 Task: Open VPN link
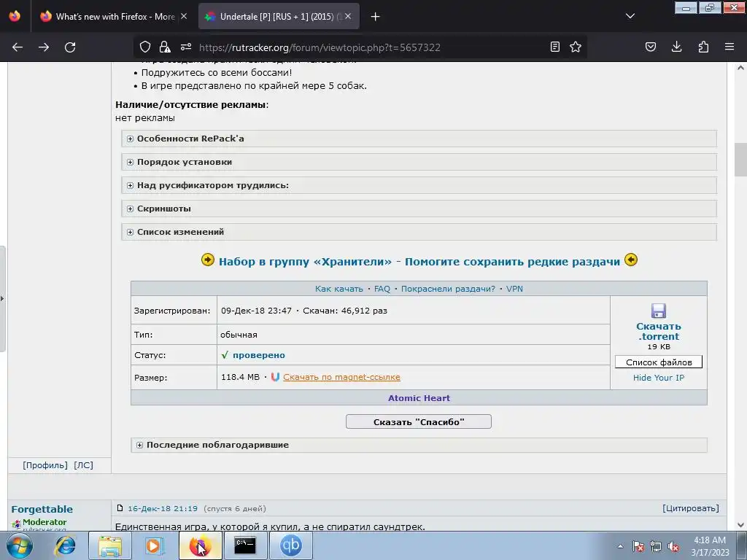point(514,289)
